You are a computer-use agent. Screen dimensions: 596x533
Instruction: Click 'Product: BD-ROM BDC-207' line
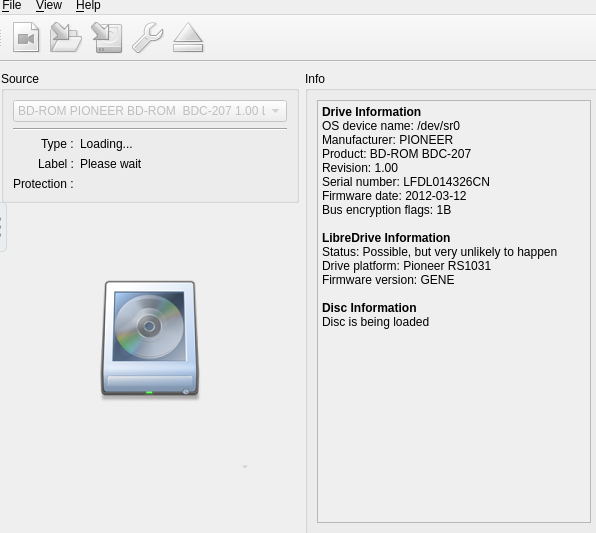[x=396, y=154]
